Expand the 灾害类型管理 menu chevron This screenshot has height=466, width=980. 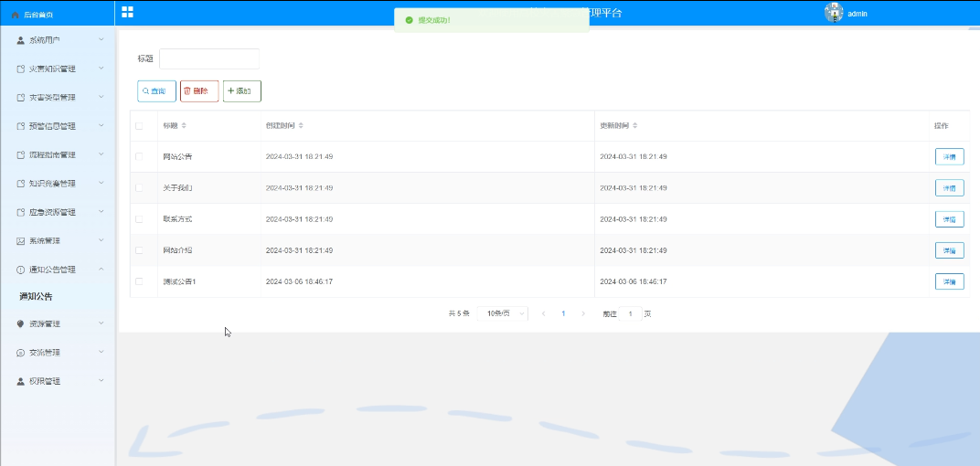pyautogui.click(x=101, y=97)
